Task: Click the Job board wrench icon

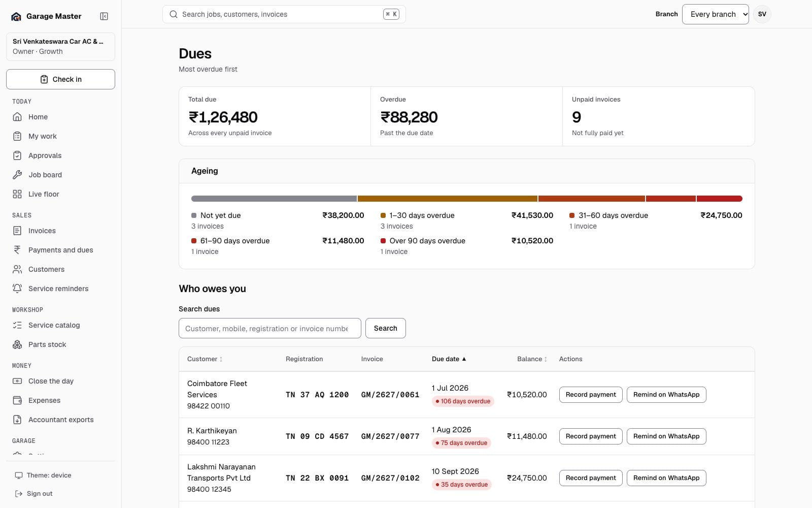Action: (x=17, y=175)
